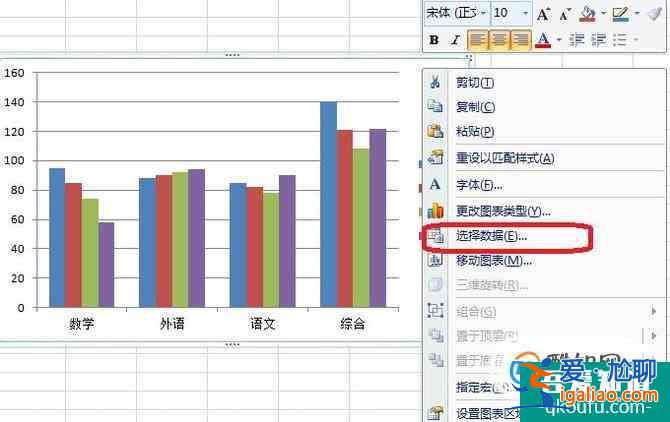
Task: Toggle center text alignment
Action: [x=499, y=40]
